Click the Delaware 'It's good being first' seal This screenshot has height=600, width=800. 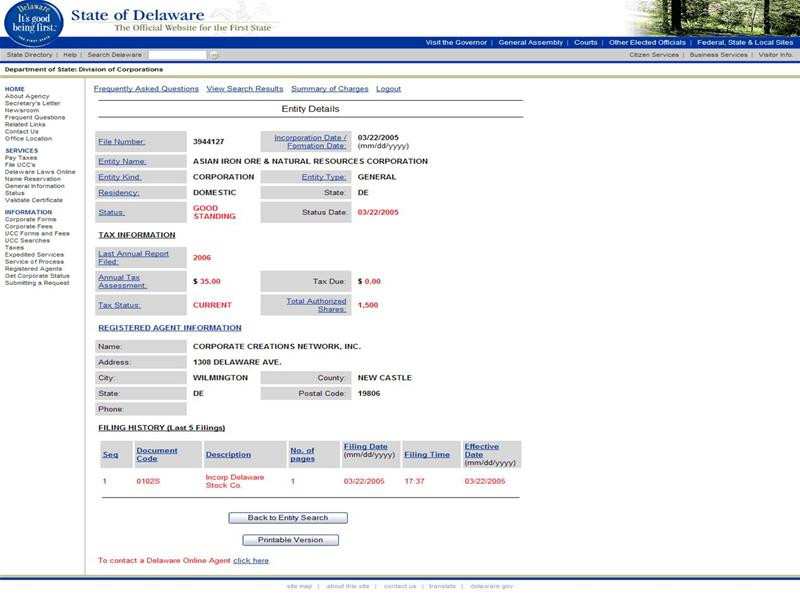click(36, 22)
